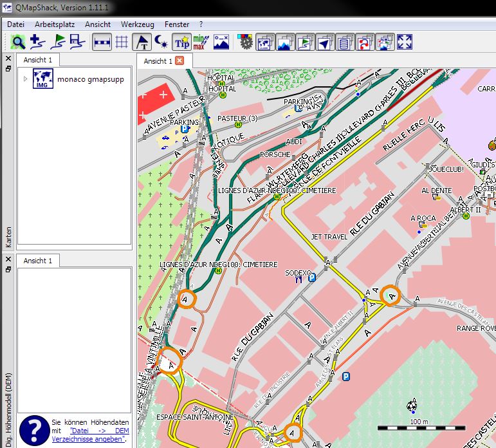The image size is (496, 448).
Task: Float the Dig. Höhenmodell dock panel
Action: [x=8, y=270]
